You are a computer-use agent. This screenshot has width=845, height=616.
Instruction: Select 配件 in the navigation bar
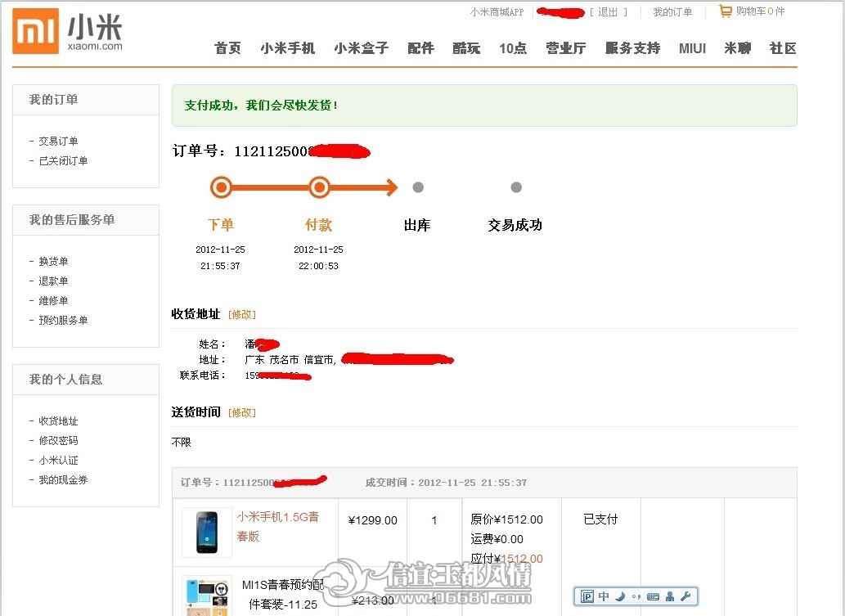click(421, 48)
